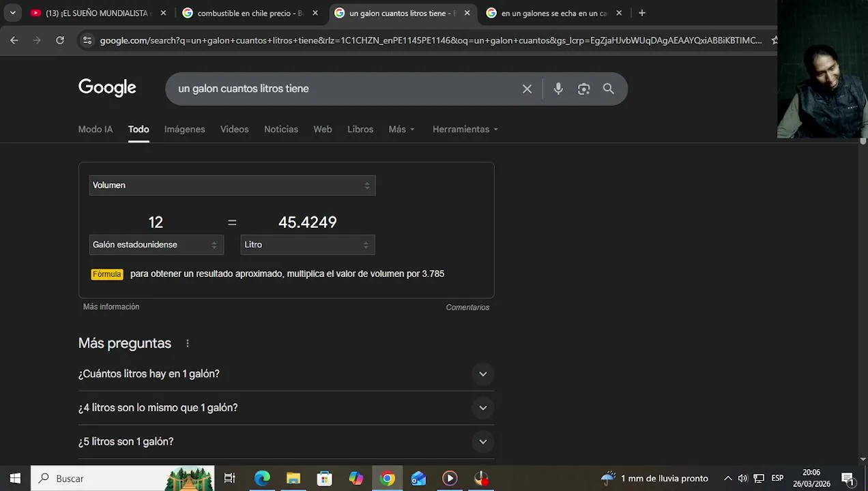Expand the Más dropdown menu
The image size is (868, 491).
pos(401,129)
